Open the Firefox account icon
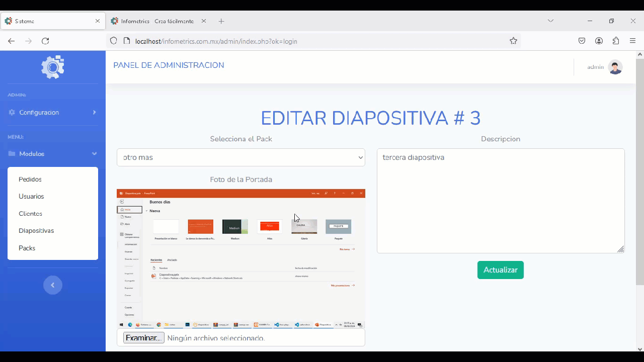This screenshot has height=362, width=644. point(599,41)
